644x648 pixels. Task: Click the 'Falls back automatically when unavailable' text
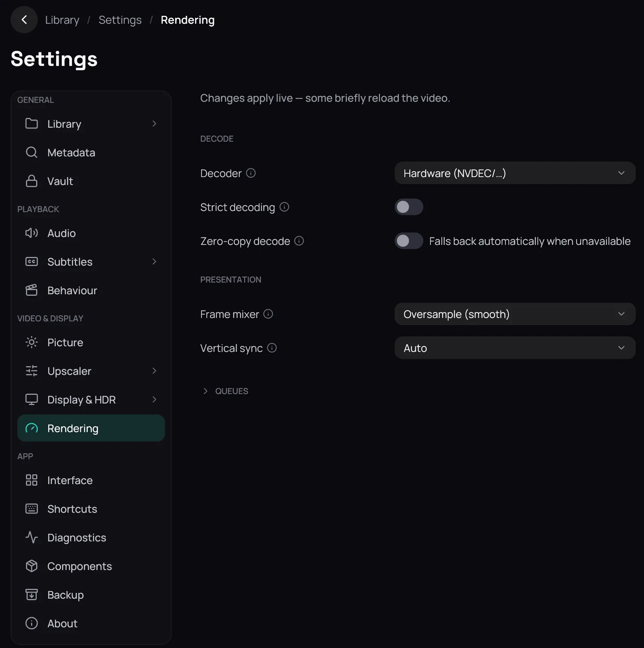pos(530,241)
